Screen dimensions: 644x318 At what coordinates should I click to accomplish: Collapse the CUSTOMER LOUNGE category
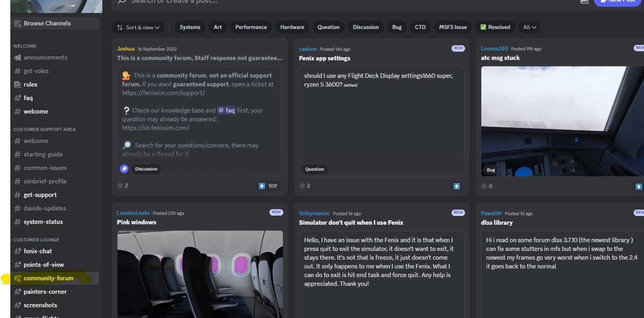pyautogui.click(x=36, y=240)
